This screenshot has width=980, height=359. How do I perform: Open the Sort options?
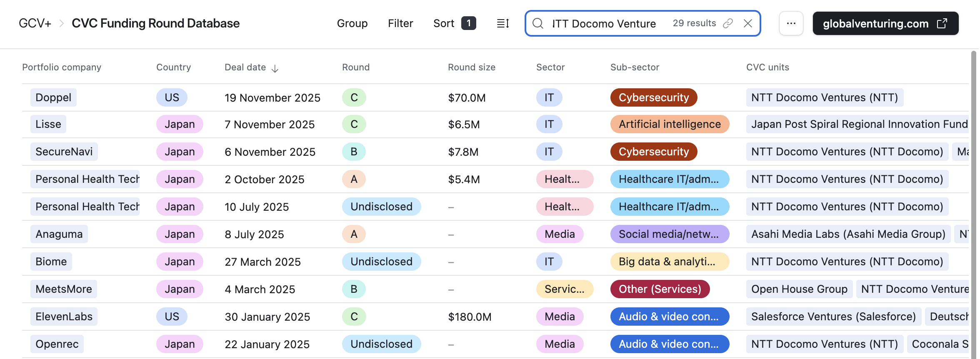coord(444,23)
